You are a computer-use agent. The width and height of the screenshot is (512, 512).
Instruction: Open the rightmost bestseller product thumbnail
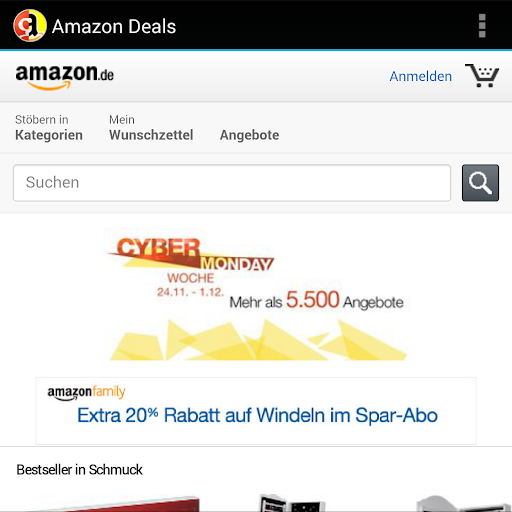pyautogui.click(x=464, y=504)
